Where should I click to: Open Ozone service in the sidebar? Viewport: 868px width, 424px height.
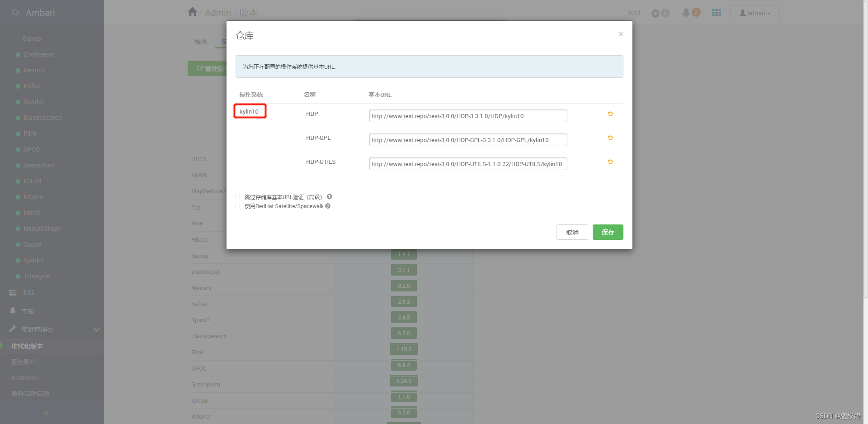[32, 244]
